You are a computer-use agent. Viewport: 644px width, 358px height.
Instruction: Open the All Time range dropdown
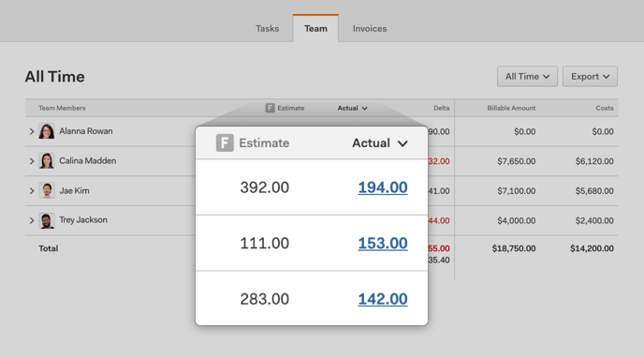(527, 77)
